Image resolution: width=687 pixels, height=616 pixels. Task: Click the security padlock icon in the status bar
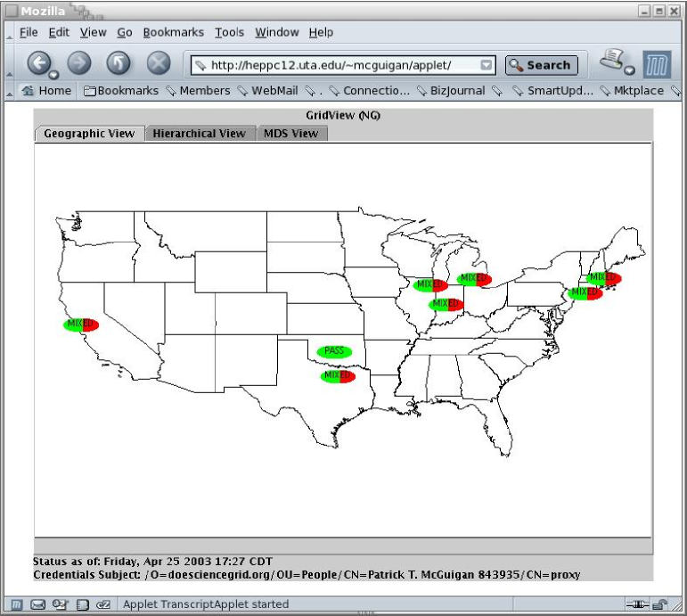(x=659, y=604)
